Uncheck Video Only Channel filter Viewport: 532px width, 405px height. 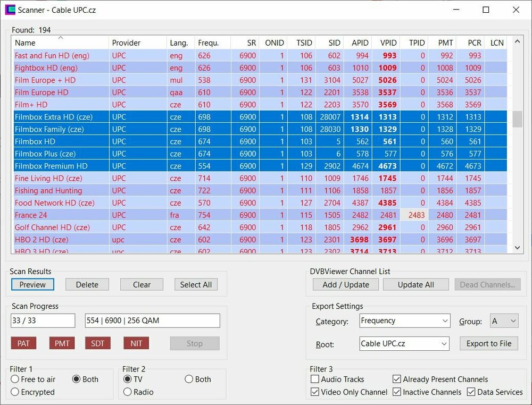coord(315,392)
